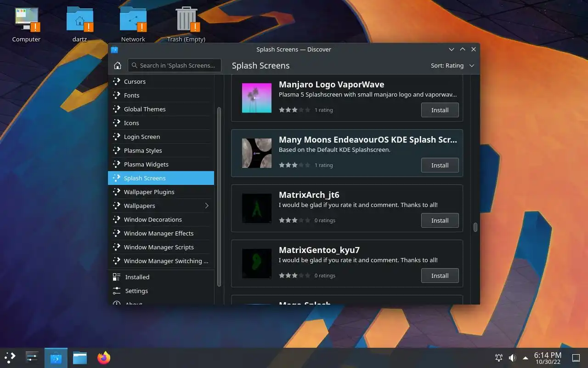The width and height of the screenshot is (588, 368).
Task: Expand hidden system tray icons arrow
Action: coord(526,358)
